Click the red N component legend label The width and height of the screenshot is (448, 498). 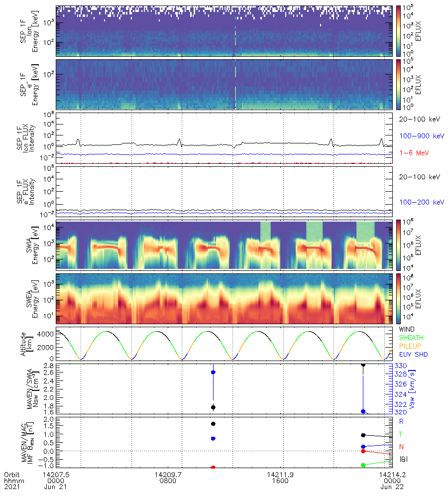click(401, 446)
